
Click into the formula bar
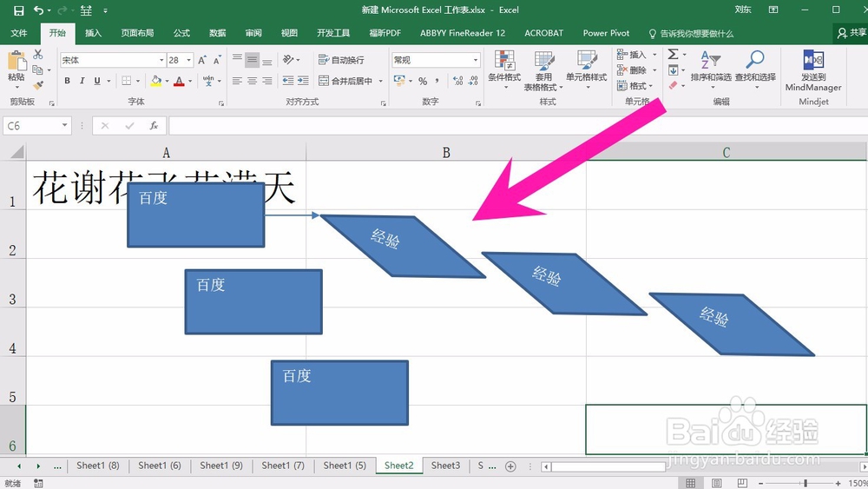[x=518, y=126]
